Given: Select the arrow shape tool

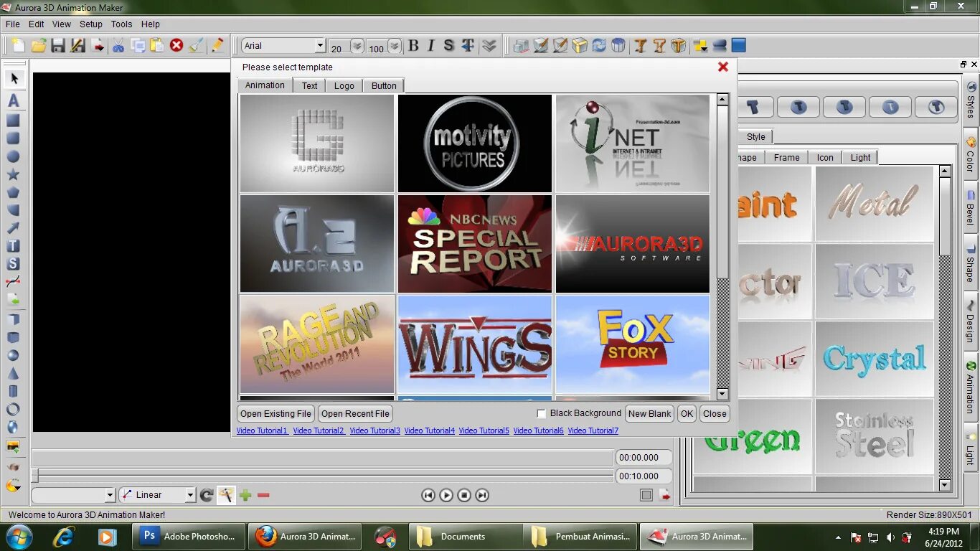Looking at the screenshot, I should tap(13, 228).
